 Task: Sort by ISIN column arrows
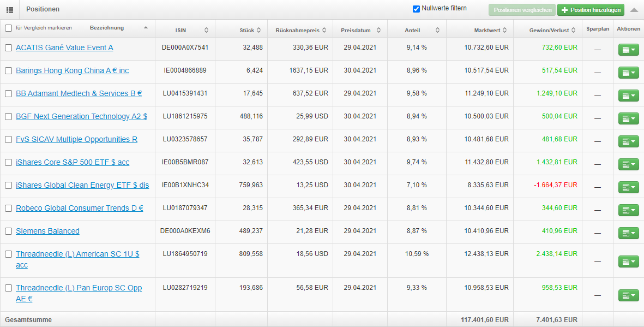[x=206, y=30]
